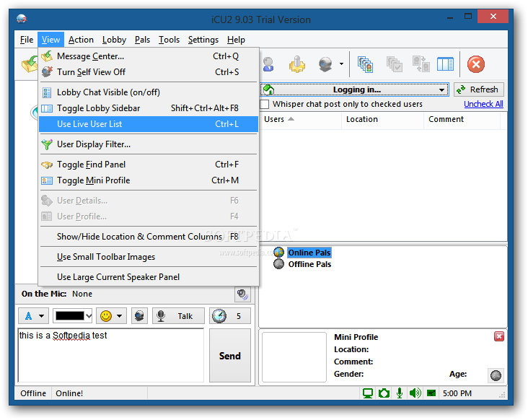
Task: Open the Tools menu
Action: pos(169,40)
